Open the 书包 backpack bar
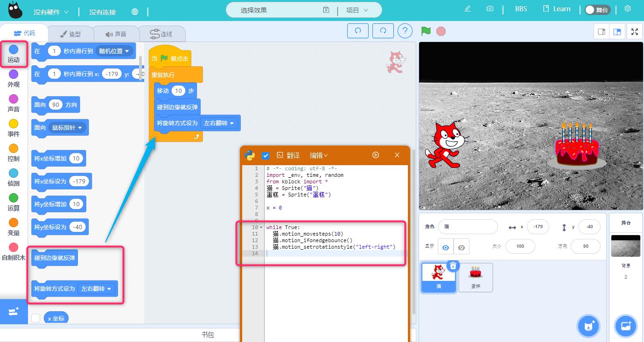This screenshot has height=342, width=644. pyautogui.click(x=208, y=335)
